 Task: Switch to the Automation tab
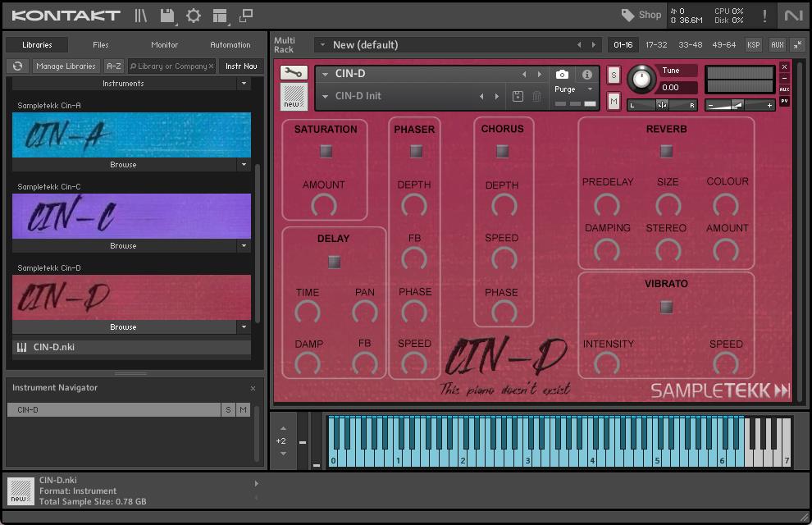pyautogui.click(x=230, y=45)
